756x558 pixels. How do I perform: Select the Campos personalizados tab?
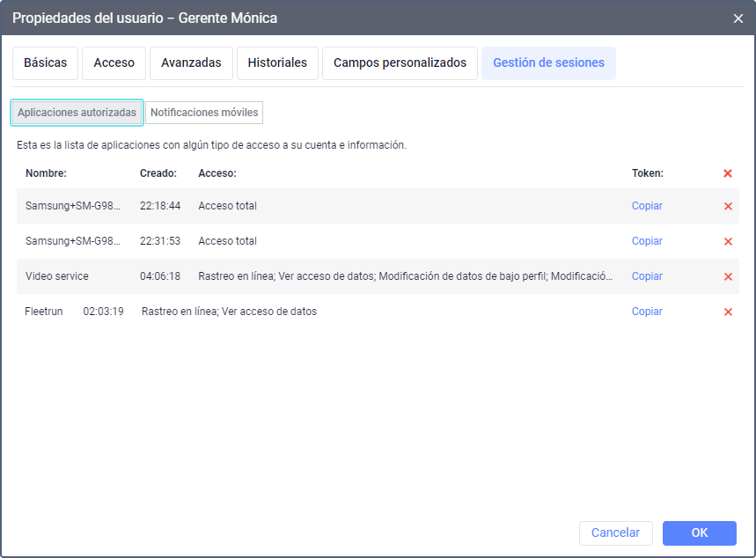(400, 63)
